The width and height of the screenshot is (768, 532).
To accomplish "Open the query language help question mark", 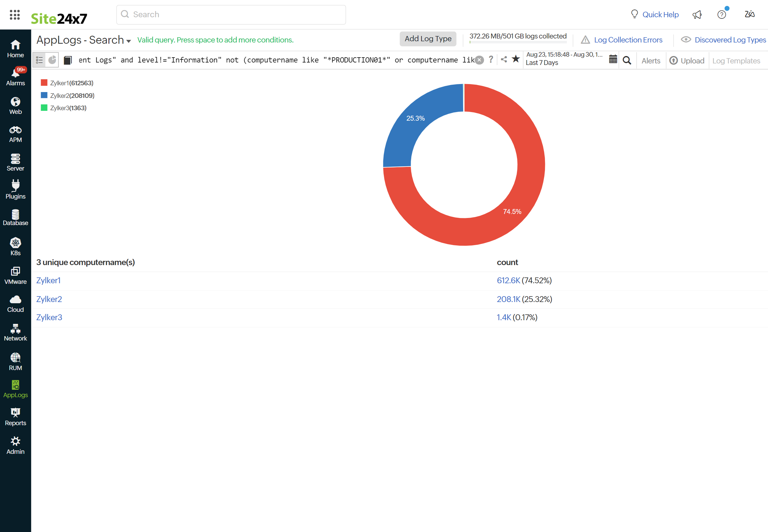I will (491, 59).
